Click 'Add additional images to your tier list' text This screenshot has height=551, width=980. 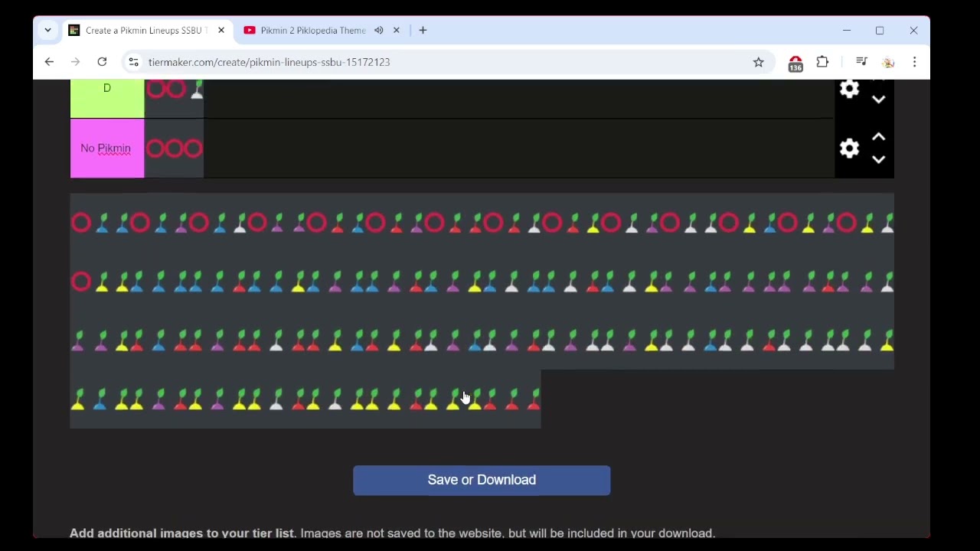(182, 533)
